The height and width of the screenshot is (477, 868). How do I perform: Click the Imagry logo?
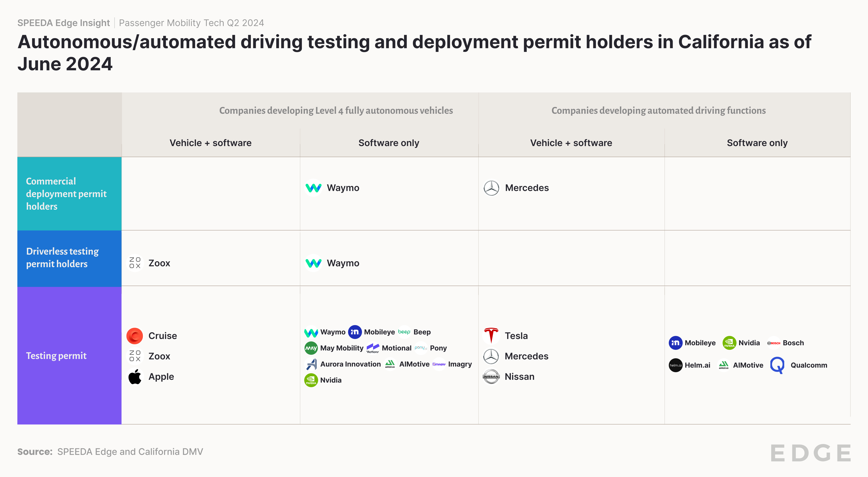tap(439, 364)
